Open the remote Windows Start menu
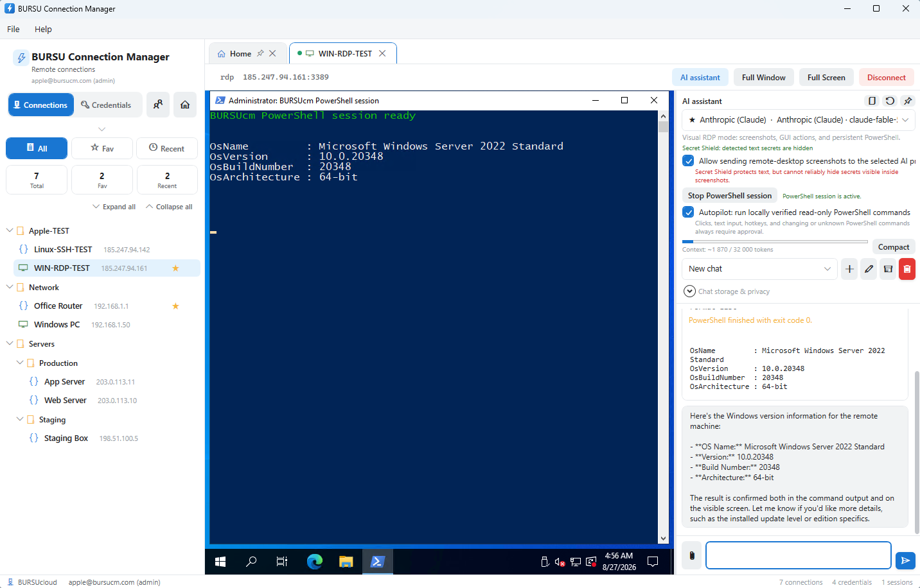The width and height of the screenshot is (920, 588). 220,562
